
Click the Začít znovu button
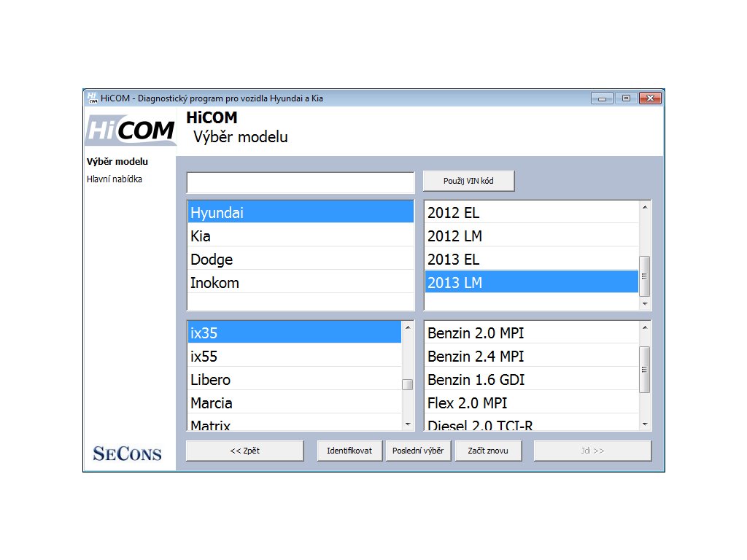coord(488,451)
